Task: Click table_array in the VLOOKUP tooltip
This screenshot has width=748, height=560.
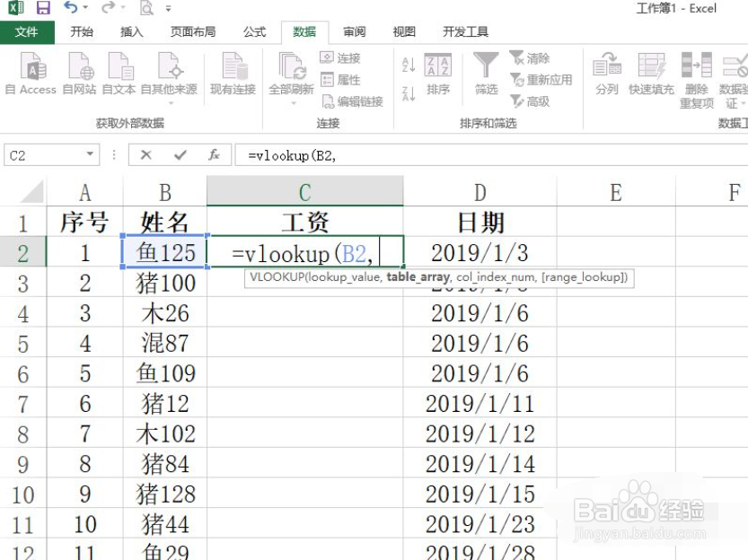Action: tap(418, 277)
